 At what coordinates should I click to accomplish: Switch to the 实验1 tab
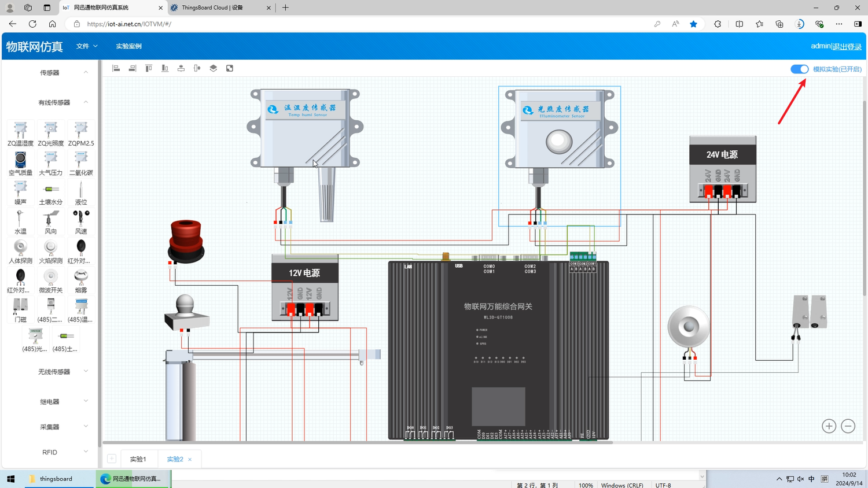[138, 459]
